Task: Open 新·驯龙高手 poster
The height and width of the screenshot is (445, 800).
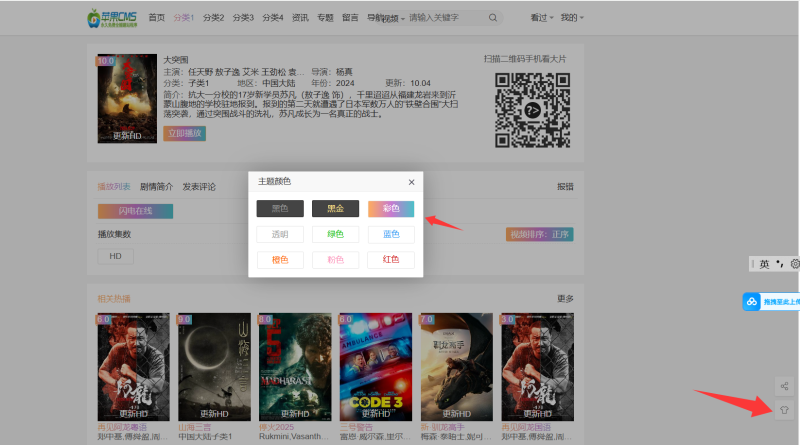Action: pos(457,367)
